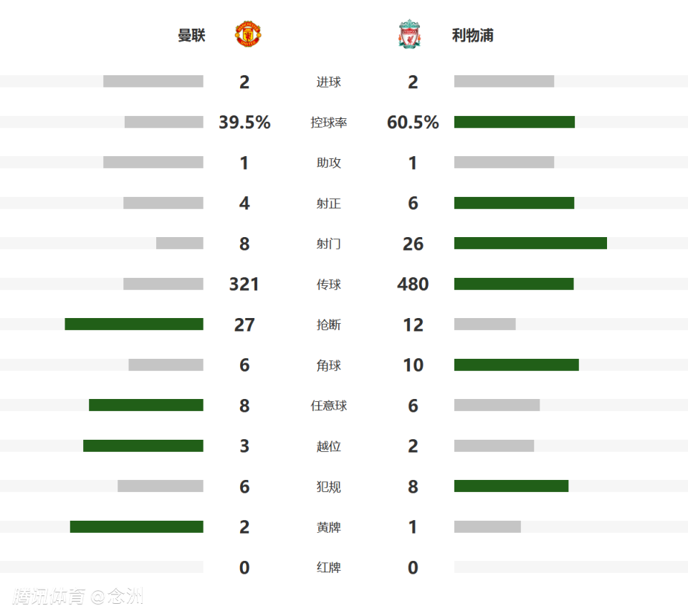688x616 pixels.
Task: Click Manchester United's 321 passes number
Action: [244, 284]
